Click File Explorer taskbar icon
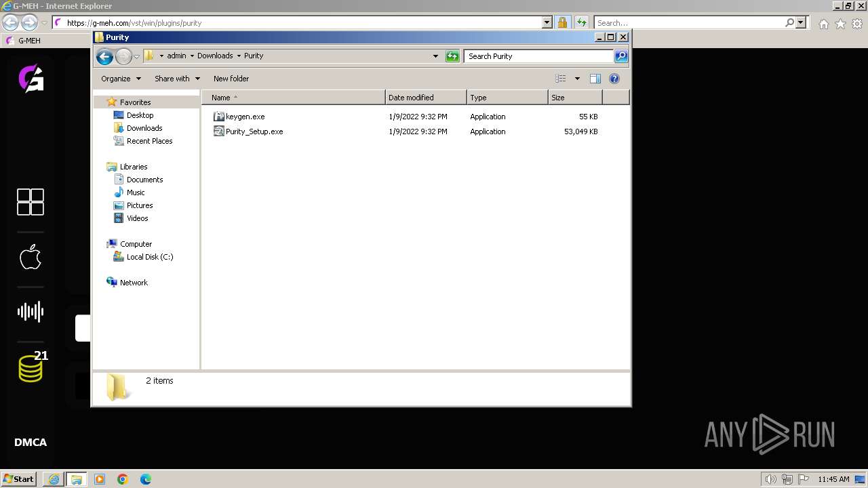868x488 pixels. 76,479
